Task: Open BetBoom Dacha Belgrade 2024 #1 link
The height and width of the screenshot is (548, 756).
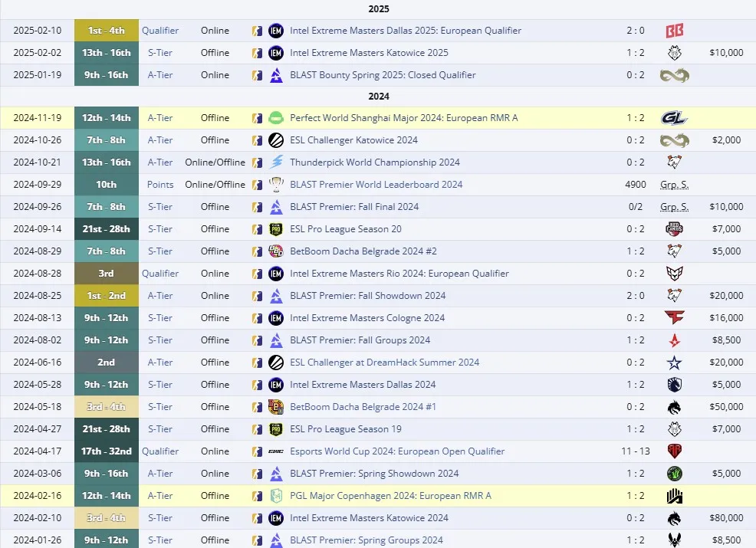Action: [x=363, y=407]
